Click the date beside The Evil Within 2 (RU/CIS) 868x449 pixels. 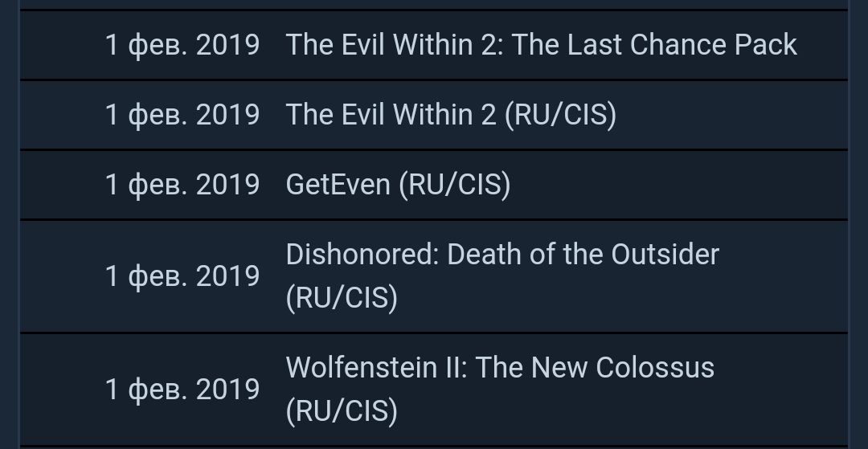click(x=182, y=115)
